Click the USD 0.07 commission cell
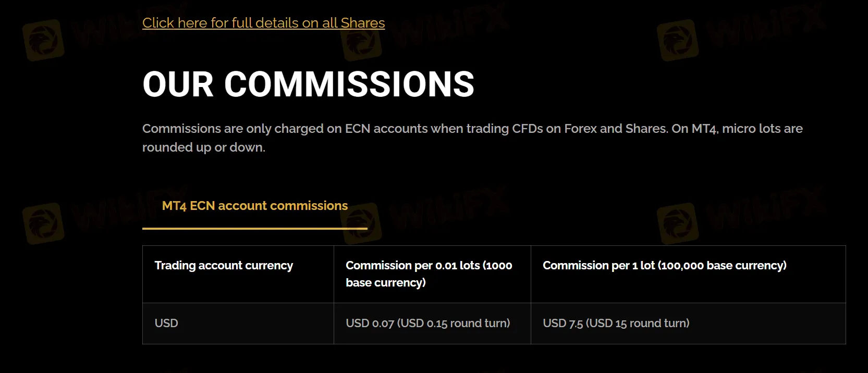 tap(427, 323)
